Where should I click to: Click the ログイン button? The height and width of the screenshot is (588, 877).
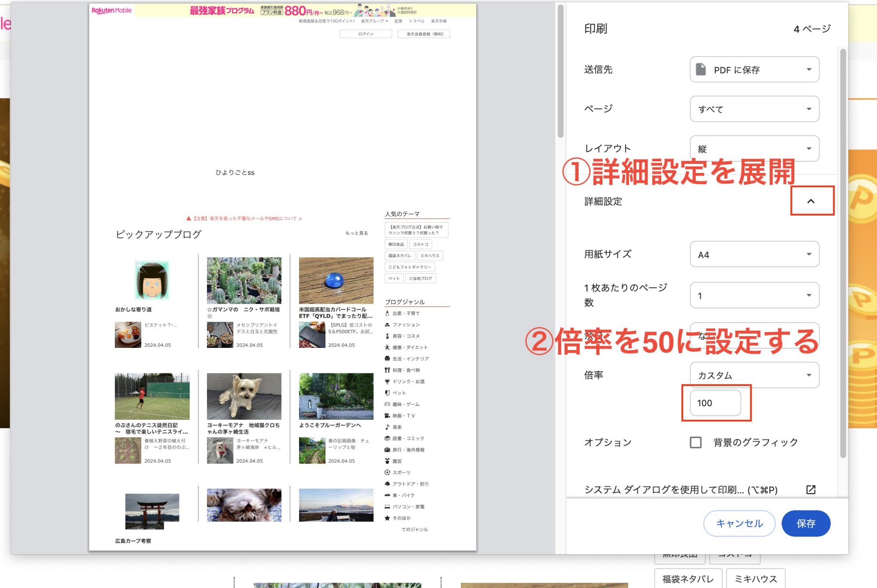pos(365,34)
